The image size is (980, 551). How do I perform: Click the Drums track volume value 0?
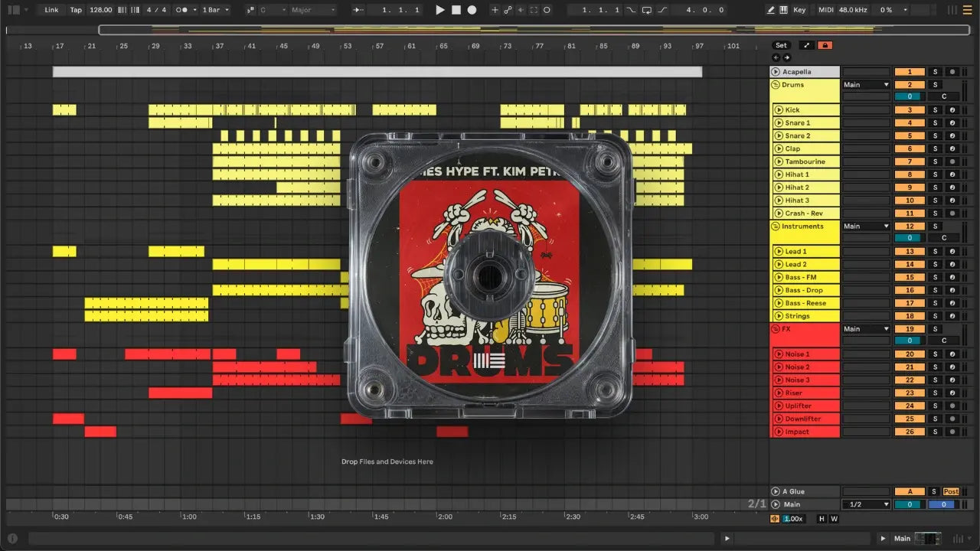pos(910,97)
